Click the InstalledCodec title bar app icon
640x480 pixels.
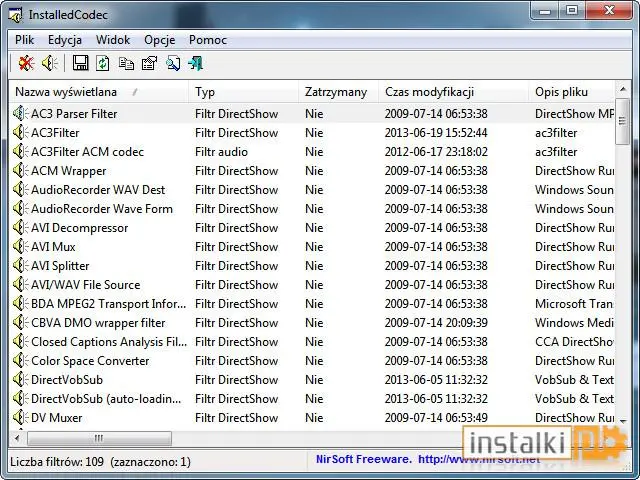pyautogui.click(x=16, y=15)
